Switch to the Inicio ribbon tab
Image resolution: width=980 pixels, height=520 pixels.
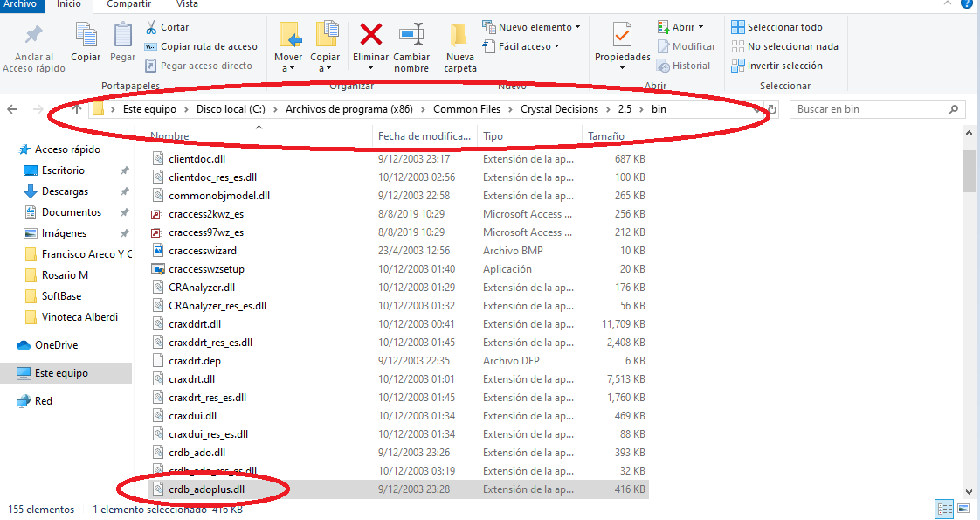(x=69, y=4)
